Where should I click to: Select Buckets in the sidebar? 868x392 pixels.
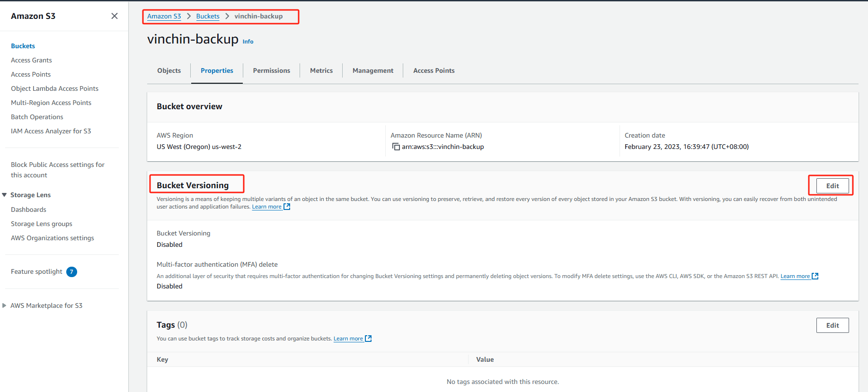click(x=23, y=46)
